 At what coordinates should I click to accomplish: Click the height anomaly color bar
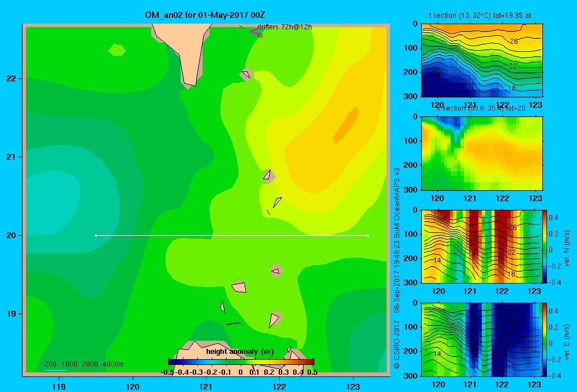coord(241,362)
